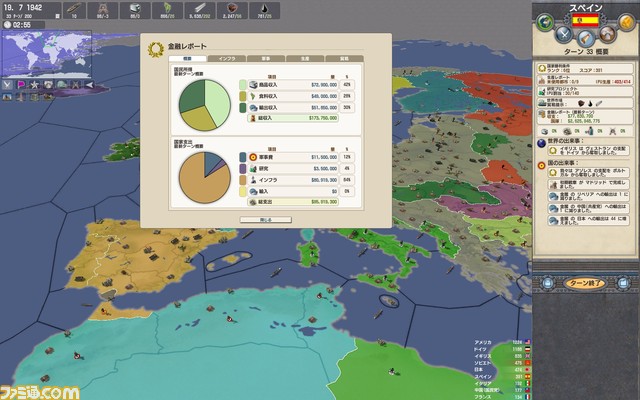
Task: Select the airplane map filter icon
Action: tap(89, 84)
